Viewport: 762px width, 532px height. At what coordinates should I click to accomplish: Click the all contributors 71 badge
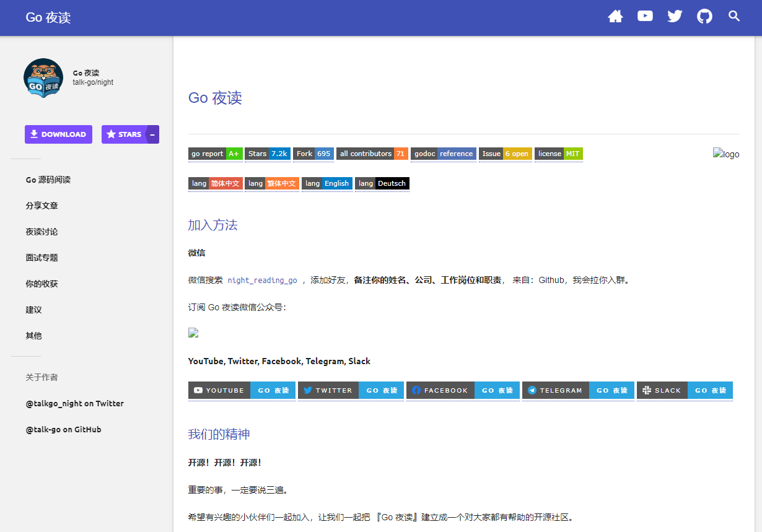pos(372,154)
